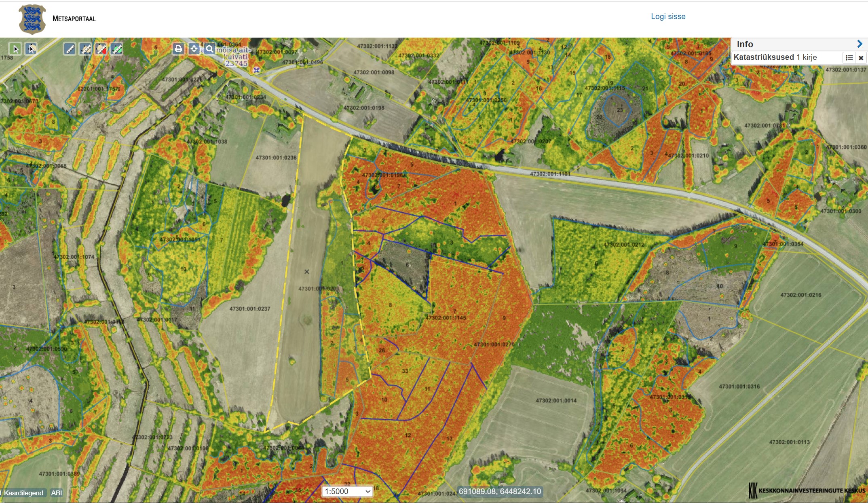
Task: Click the Logi sisse login link
Action: [668, 17]
